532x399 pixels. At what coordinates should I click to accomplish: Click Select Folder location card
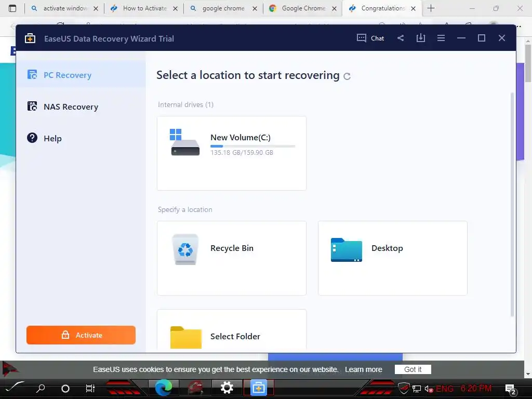click(232, 329)
